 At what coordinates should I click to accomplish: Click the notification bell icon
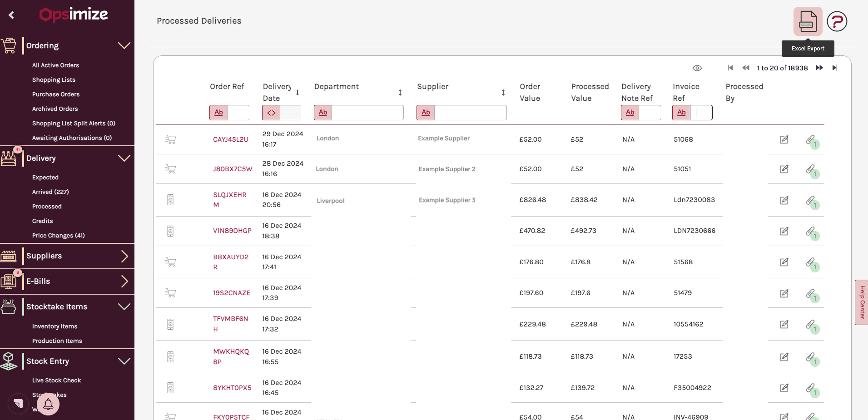pyautogui.click(x=48, y=404)
